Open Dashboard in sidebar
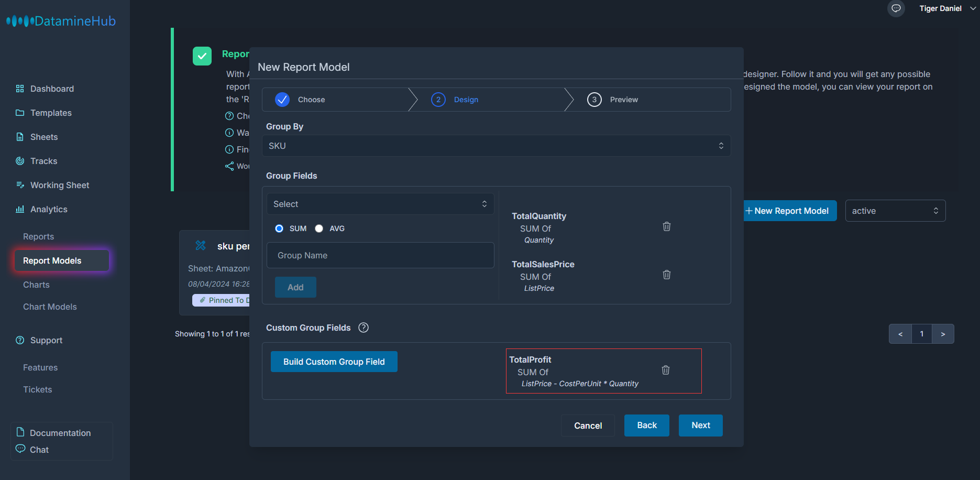The height and width of the screenshot is (480, 980). (x=52, y=89)
